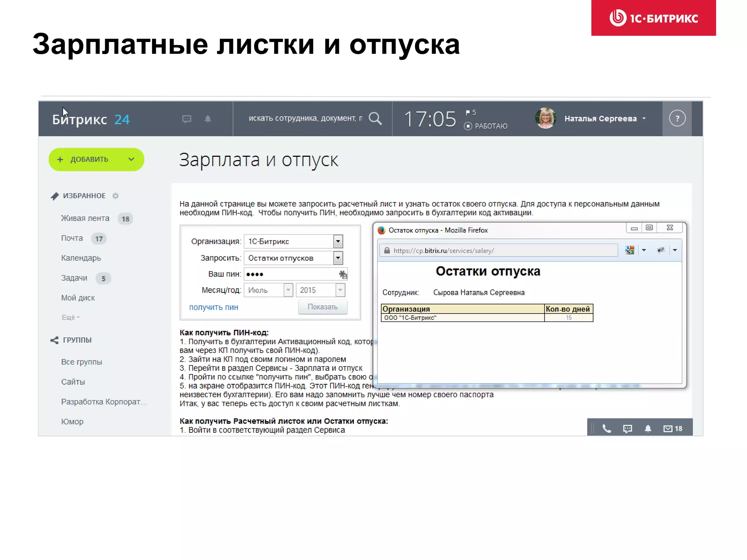Click the search magnifier icon
The width and height of the screenshot is (747, 560).
tap(375, 118)
